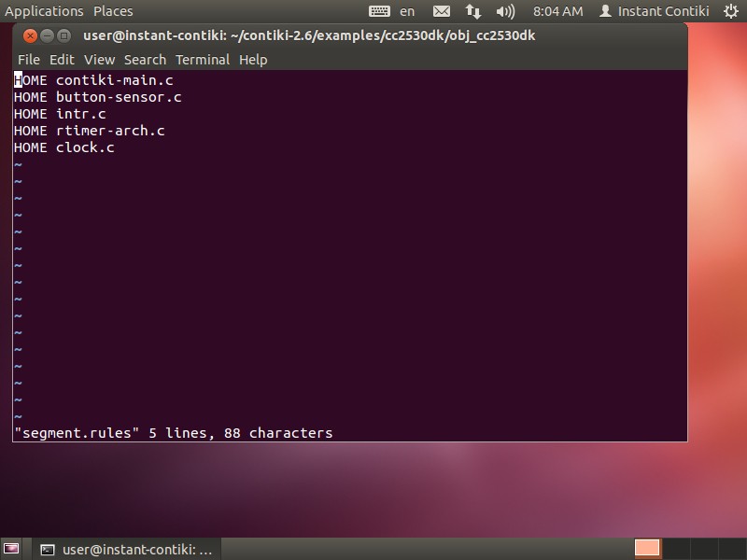
Task: Click line 'HOME clock.c'
Action: (64, 147)
